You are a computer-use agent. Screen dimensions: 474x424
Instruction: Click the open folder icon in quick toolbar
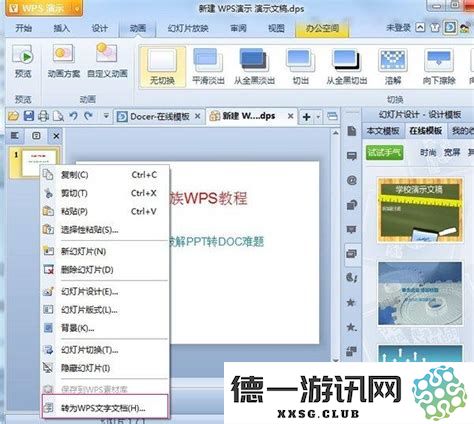[x=13, y=116]
